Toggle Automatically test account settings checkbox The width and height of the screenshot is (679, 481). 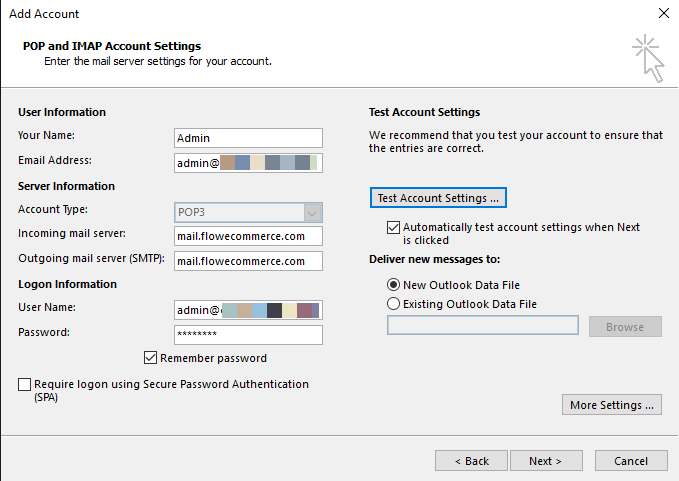[393, 227]
